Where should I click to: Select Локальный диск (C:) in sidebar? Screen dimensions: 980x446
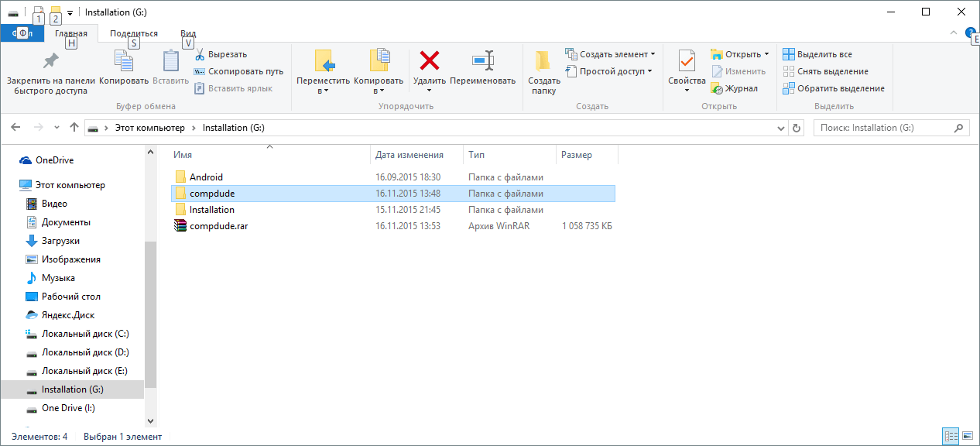coord(85,334)
